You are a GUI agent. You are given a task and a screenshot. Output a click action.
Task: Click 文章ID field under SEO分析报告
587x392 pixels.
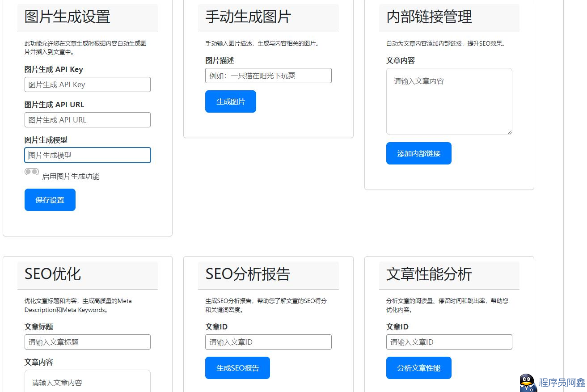click(268, 342)
